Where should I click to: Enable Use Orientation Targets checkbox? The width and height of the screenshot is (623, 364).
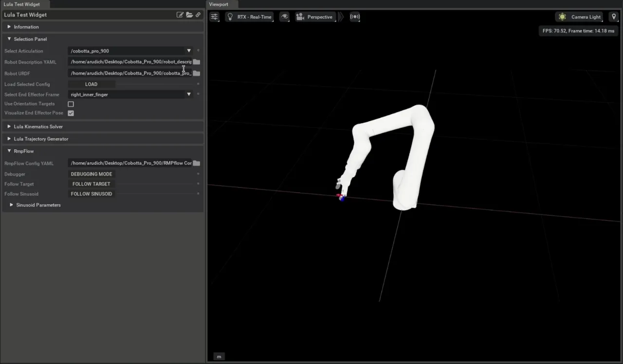click(71, 104)
